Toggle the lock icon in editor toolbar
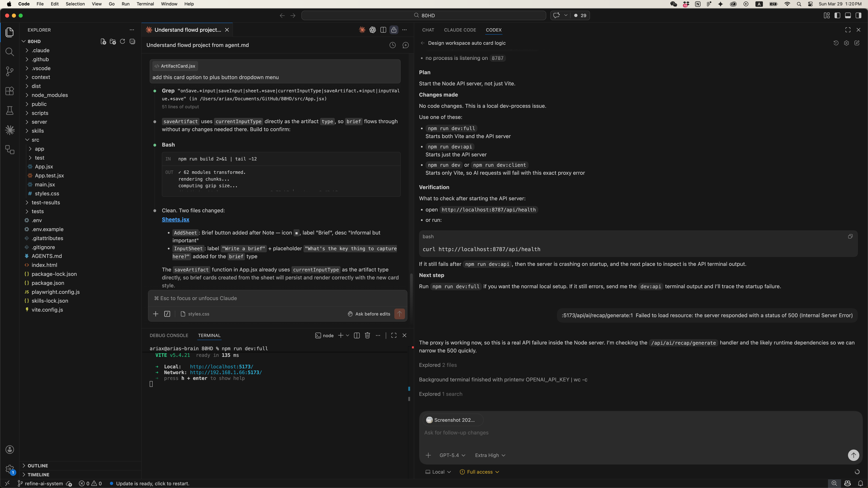 [393, 30]
